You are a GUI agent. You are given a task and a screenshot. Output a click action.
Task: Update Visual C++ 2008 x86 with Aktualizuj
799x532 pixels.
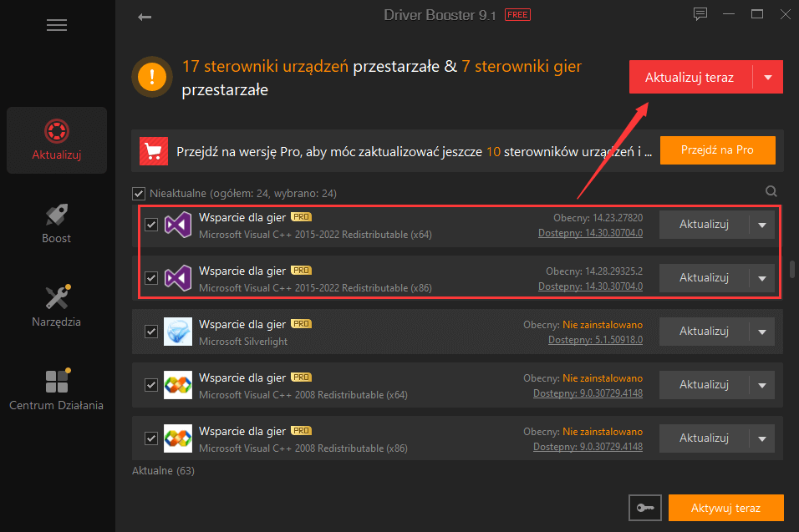click(705, 438)
